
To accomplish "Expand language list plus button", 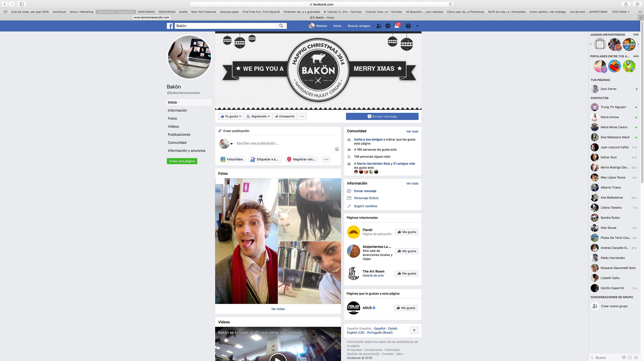I will [414, 330].
